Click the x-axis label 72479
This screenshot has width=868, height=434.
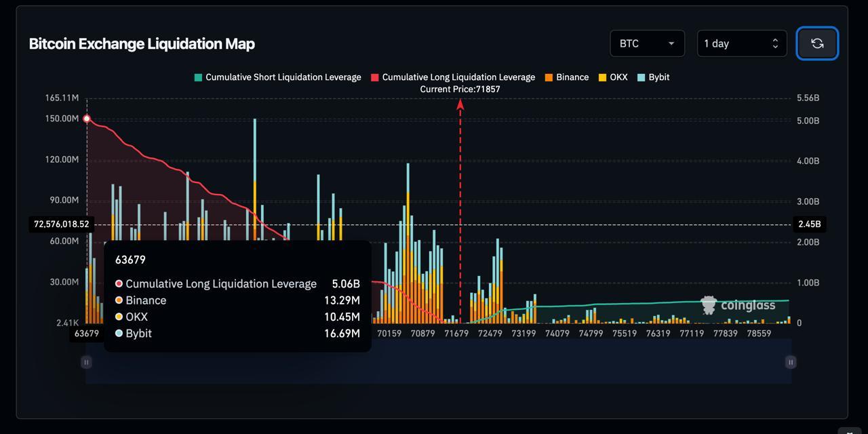pos(490,333)
